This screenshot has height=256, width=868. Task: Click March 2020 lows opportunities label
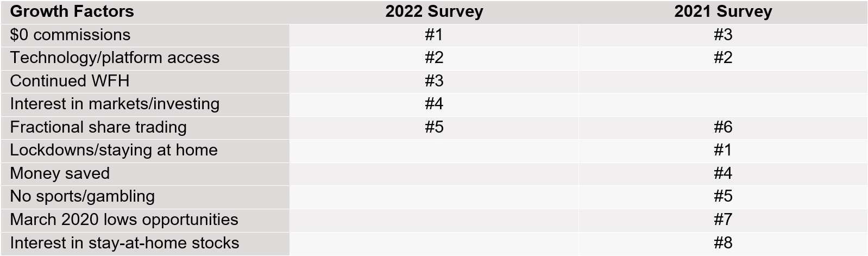pos(124,220)
